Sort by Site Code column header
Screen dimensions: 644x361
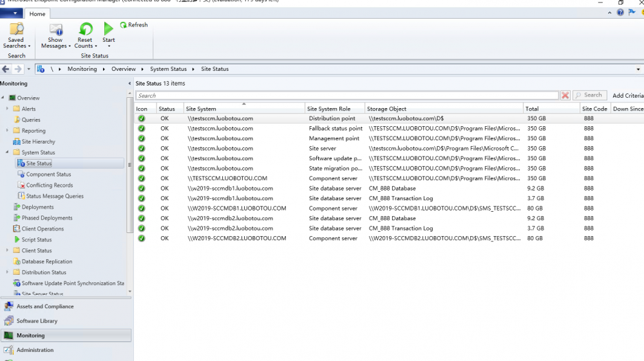tap(595, 109)
